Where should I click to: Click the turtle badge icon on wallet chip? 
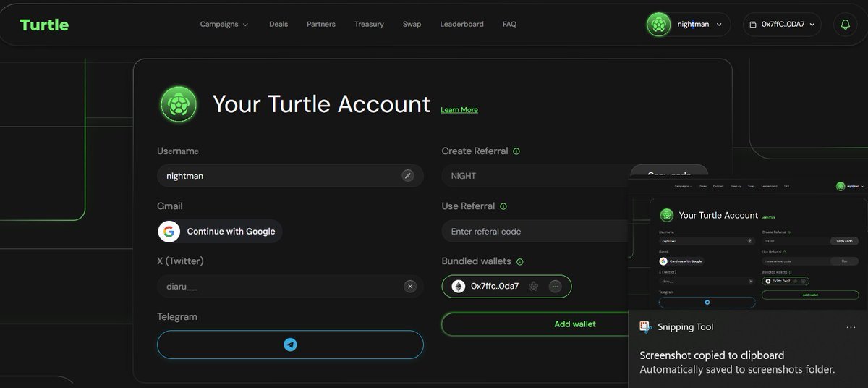(x=533, y=286)
